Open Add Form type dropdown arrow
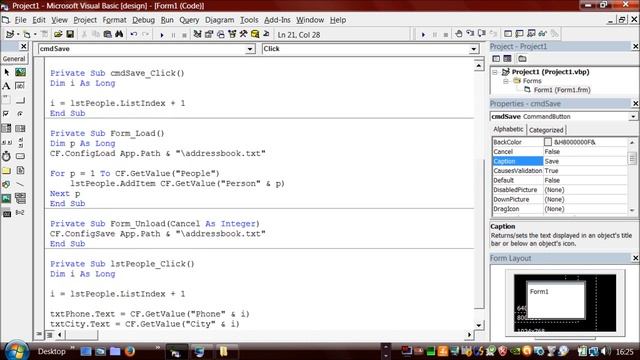This screenshot has width=640, height=360. 35,35
